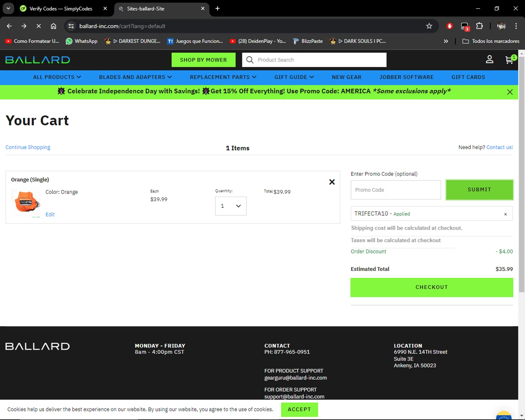Expand the Blades and Adapters menu

[x=135, y=77]
